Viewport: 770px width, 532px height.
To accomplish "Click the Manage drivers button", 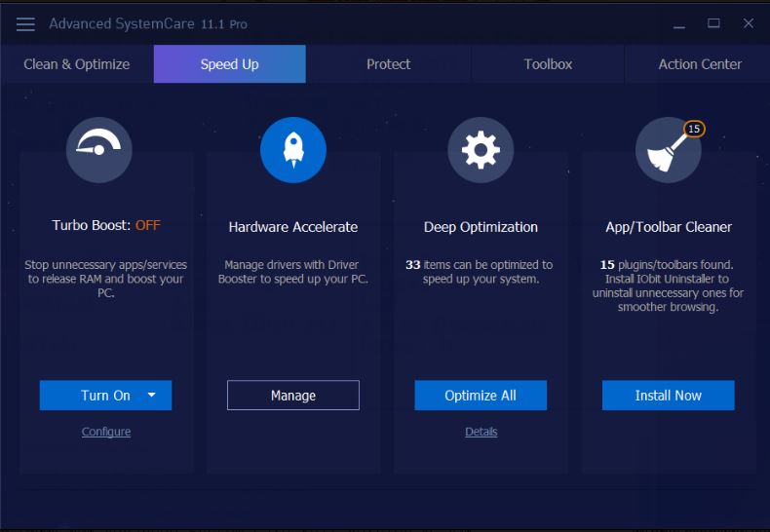I will tap(293, 395).
